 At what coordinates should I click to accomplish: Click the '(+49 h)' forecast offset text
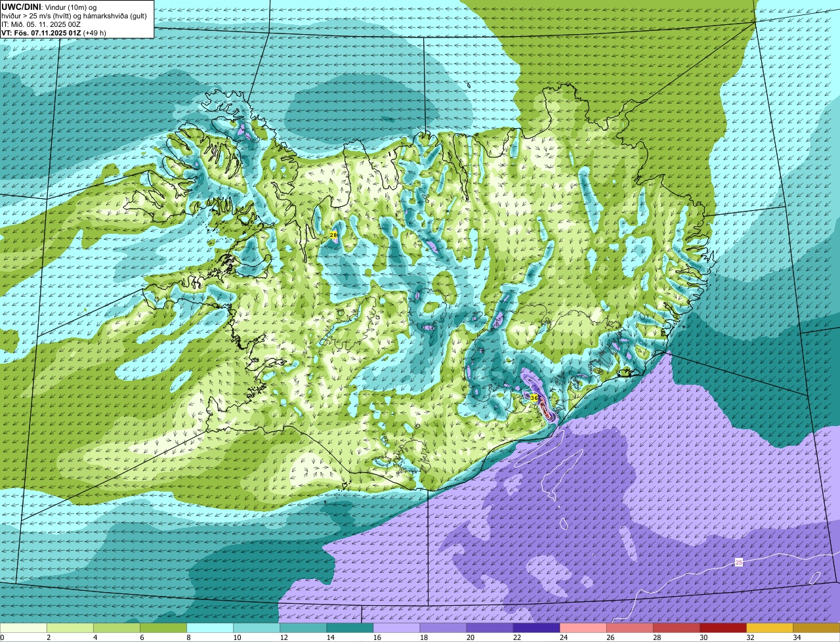pos(95,33)
